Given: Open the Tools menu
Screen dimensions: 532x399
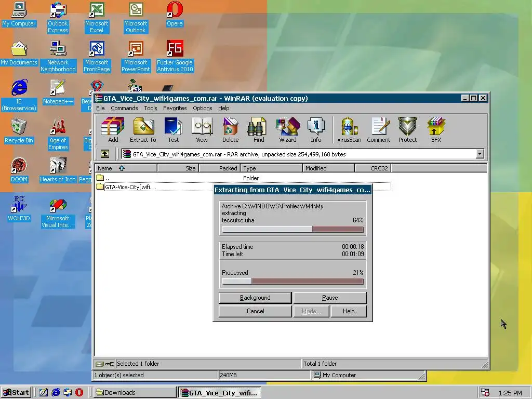Looking at the screenshot, I should pyautogui.click(x=151, y=108).
